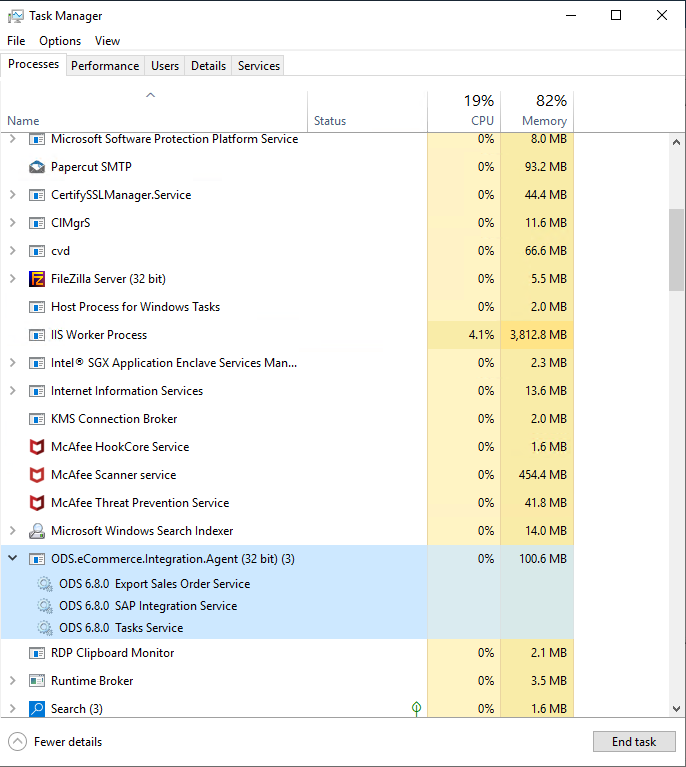686x767 pixels.
Task: Click the vertical scrollbar thumb
Action: click(x=676, y=249)
